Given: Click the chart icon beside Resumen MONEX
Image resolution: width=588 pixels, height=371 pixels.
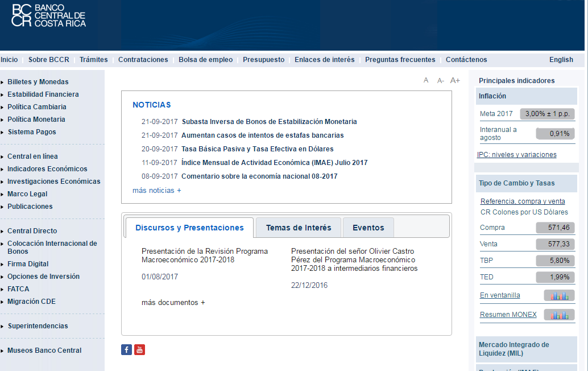Looking at the screenshot, I should coord(559,315).
